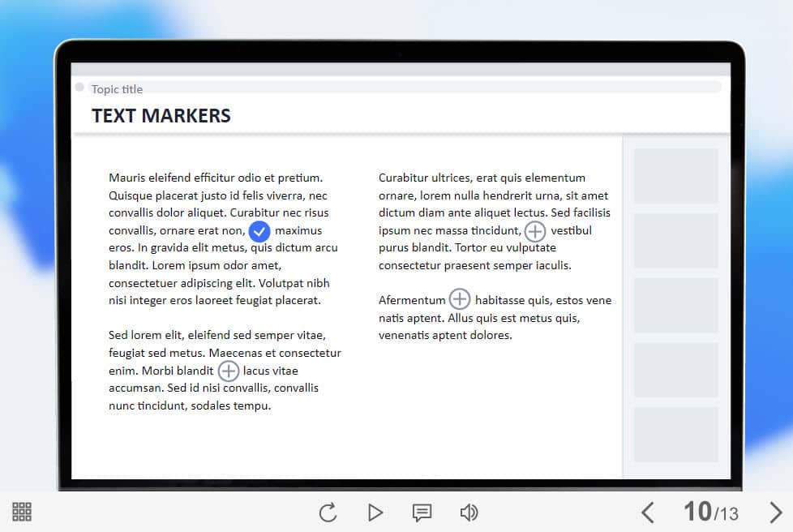Go to the previous slide arrow
This screenshot has height=532, width=793.
[647, 513]
